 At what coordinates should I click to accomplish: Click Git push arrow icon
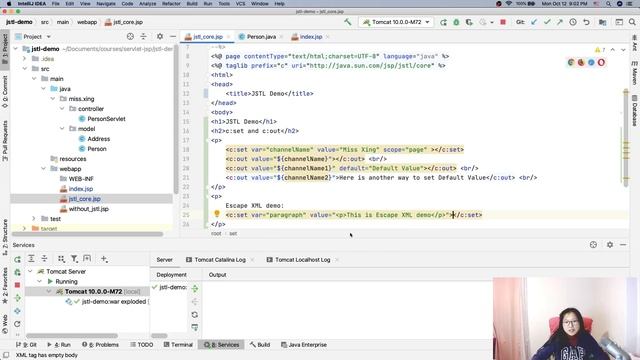[x=560, y=22]
